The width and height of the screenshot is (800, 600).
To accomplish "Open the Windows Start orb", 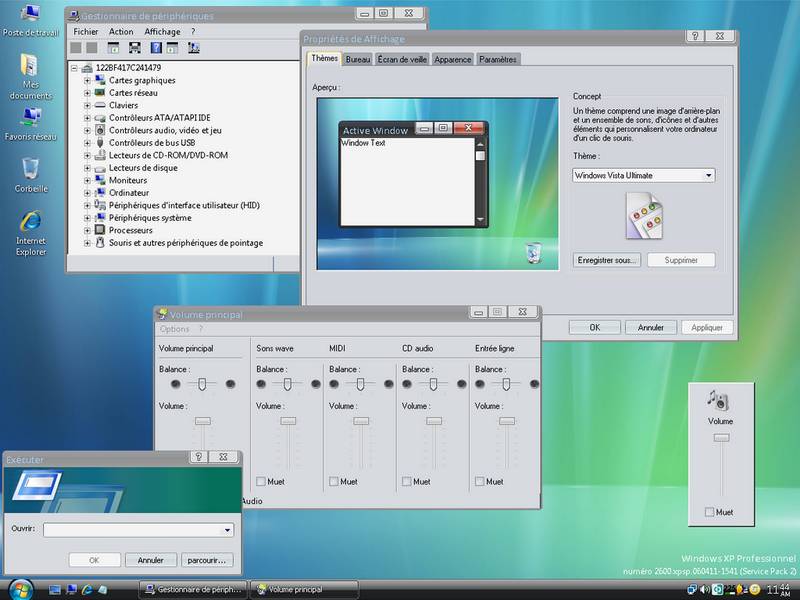I will point(21,590).
